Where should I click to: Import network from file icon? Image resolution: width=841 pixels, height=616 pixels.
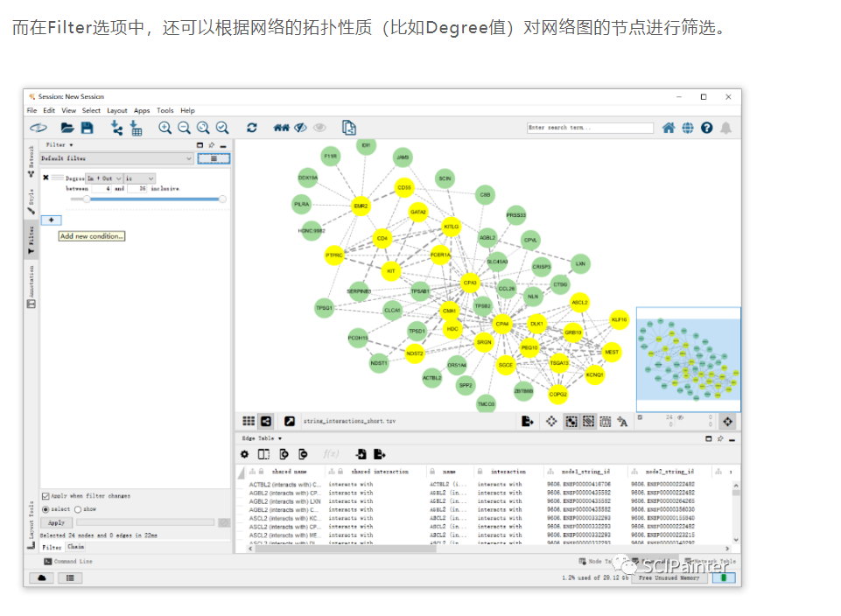[116, 128]
